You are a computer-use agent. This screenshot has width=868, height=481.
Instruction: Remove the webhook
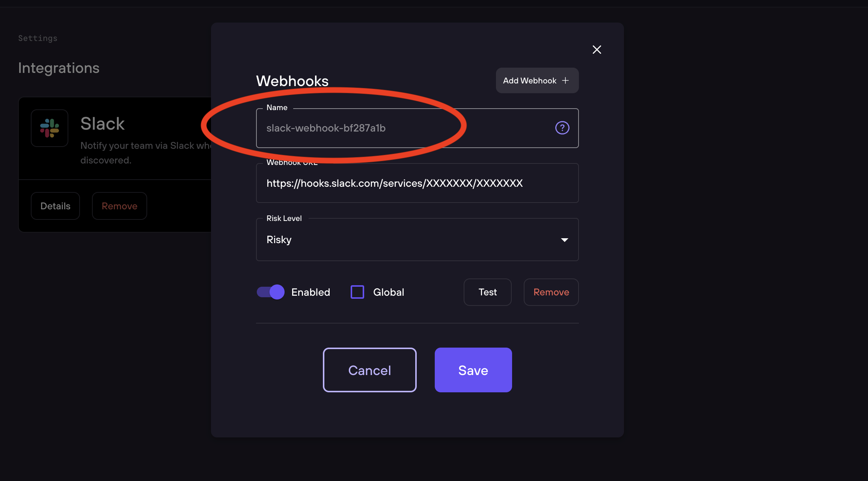pyautogui.click(x=551, y=292)
